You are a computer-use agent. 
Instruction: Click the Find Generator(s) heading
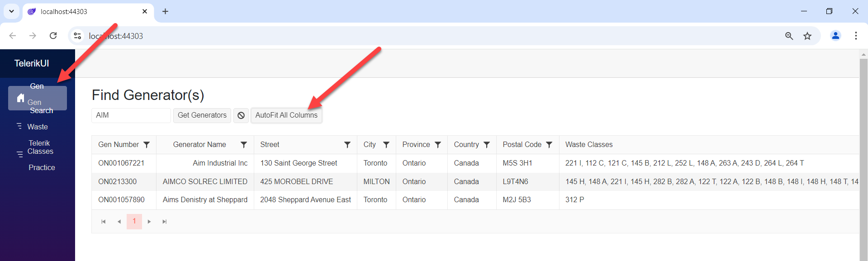(x=148, y=95)
